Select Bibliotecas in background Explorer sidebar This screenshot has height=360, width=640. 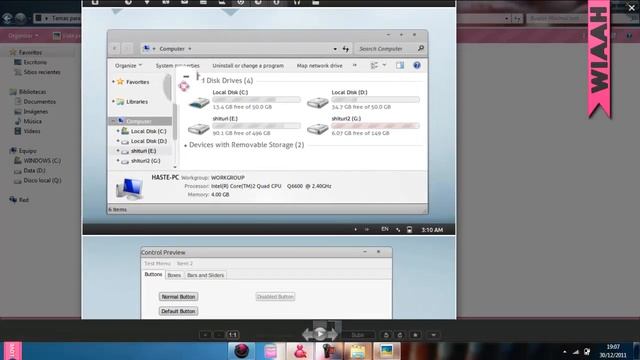pos(32,92)
